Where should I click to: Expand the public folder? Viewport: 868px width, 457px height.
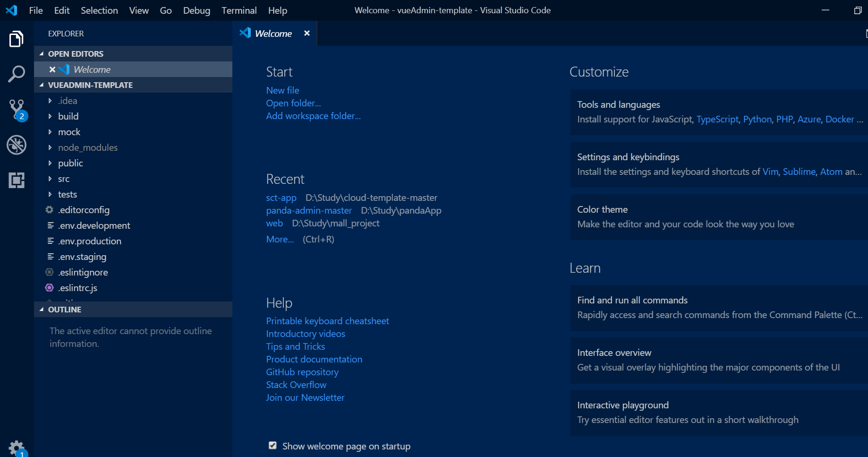tap(50, 163)
